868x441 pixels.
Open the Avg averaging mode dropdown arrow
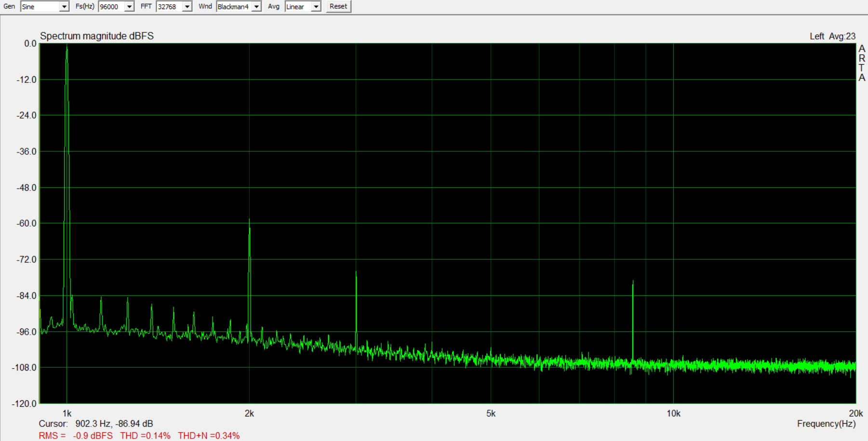[316, 7]
